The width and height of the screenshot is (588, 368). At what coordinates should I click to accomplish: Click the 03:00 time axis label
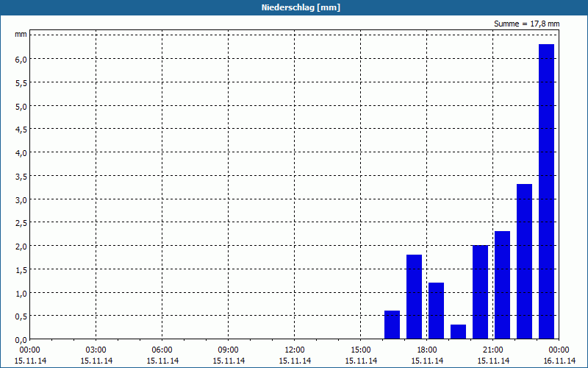point(96,350)
